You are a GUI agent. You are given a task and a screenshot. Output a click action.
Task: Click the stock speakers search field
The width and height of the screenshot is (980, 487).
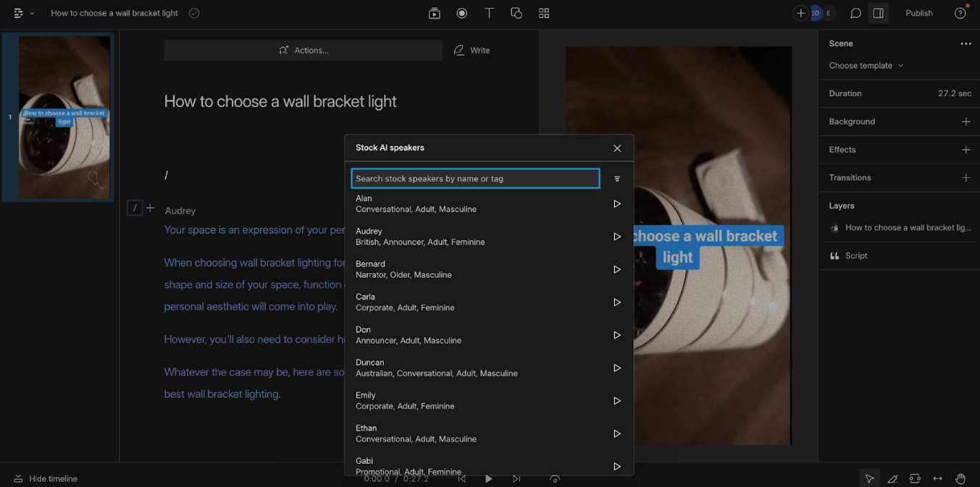click(x=475, y=179)
